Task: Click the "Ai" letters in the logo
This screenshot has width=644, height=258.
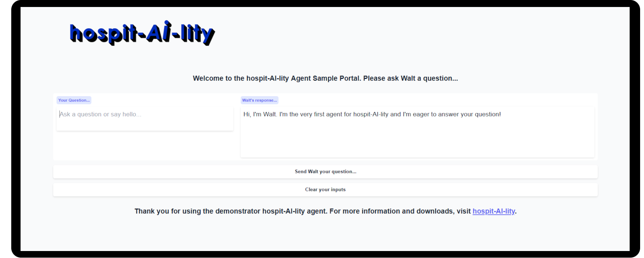Action: tap(159, 31)
